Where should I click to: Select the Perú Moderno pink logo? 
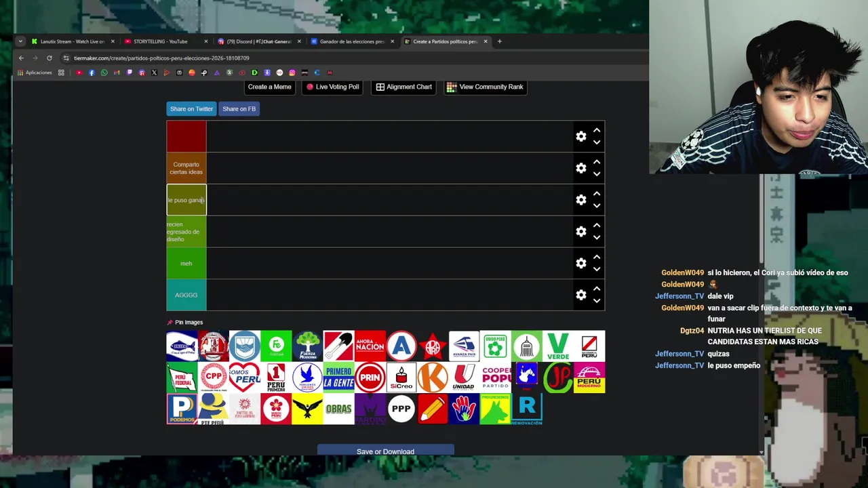(589, 378)
